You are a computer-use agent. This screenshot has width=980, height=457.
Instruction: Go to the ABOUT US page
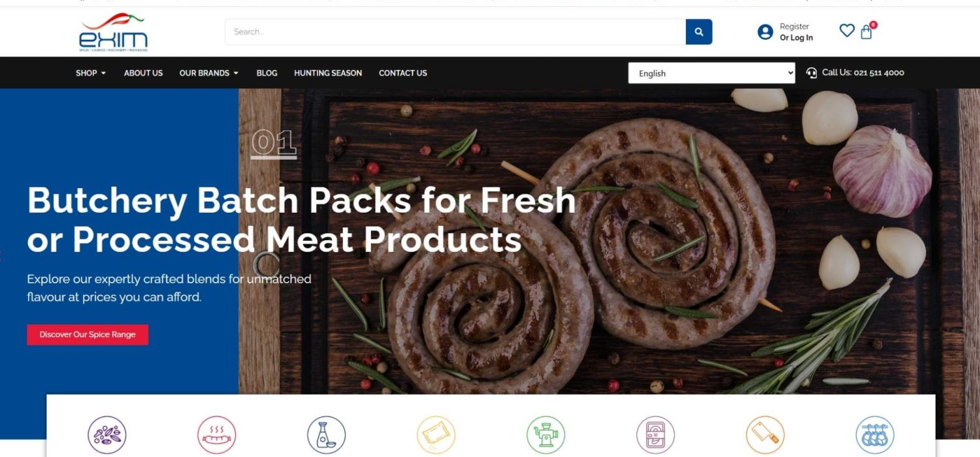coord(143,73)
